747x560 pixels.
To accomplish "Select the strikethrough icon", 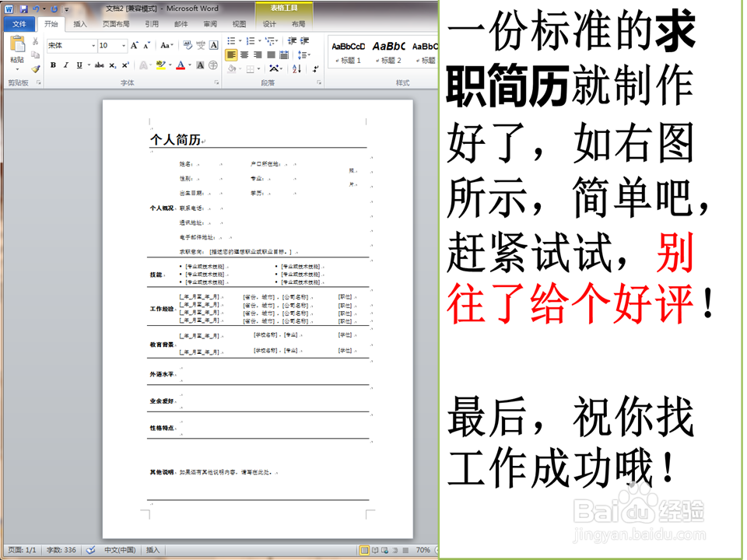I will [99, 65].
